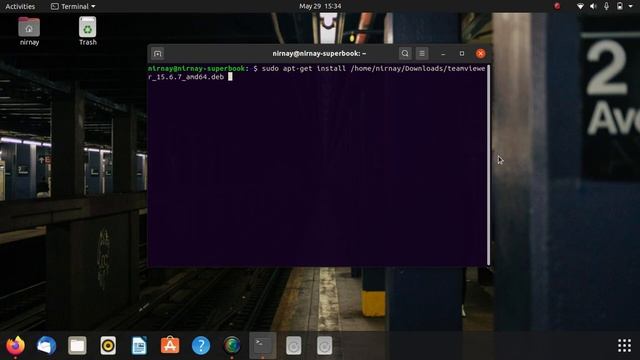Open the globe browser icon in dock
The image size is (640, 360).
(x=232, y=346)
